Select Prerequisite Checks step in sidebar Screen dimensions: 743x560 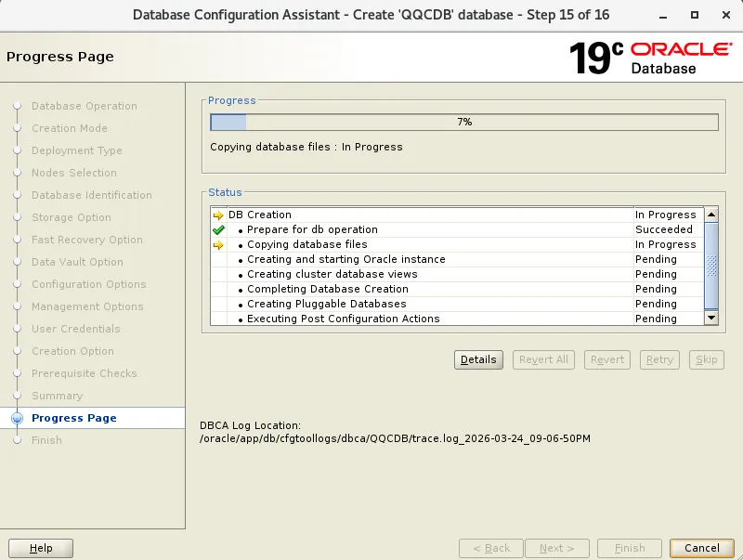pos(84,373)
